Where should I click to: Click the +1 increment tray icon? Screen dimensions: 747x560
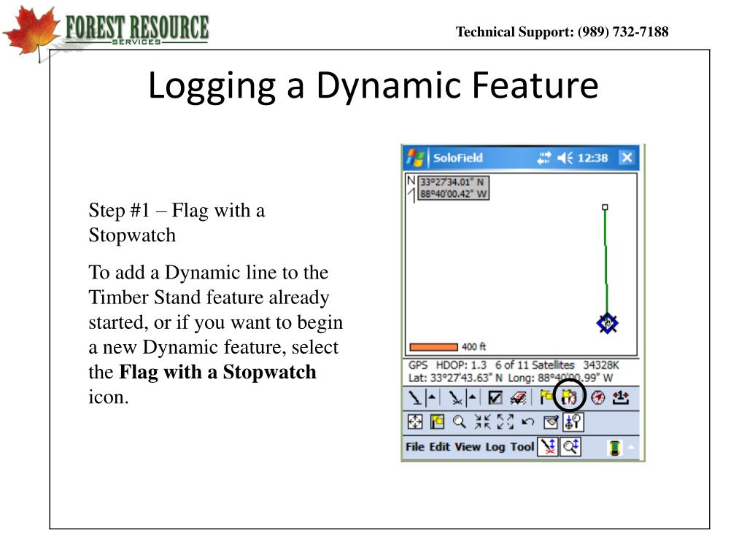[620, 397]
